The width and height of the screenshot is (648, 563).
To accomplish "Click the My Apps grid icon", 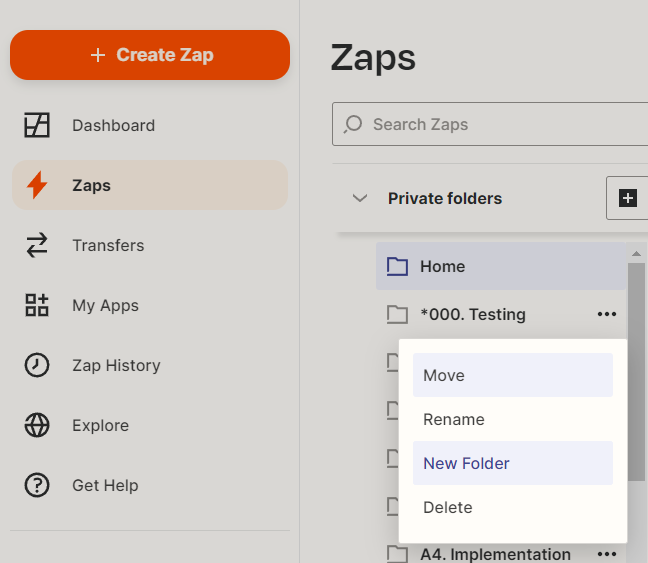I will (x=37, y=305).
